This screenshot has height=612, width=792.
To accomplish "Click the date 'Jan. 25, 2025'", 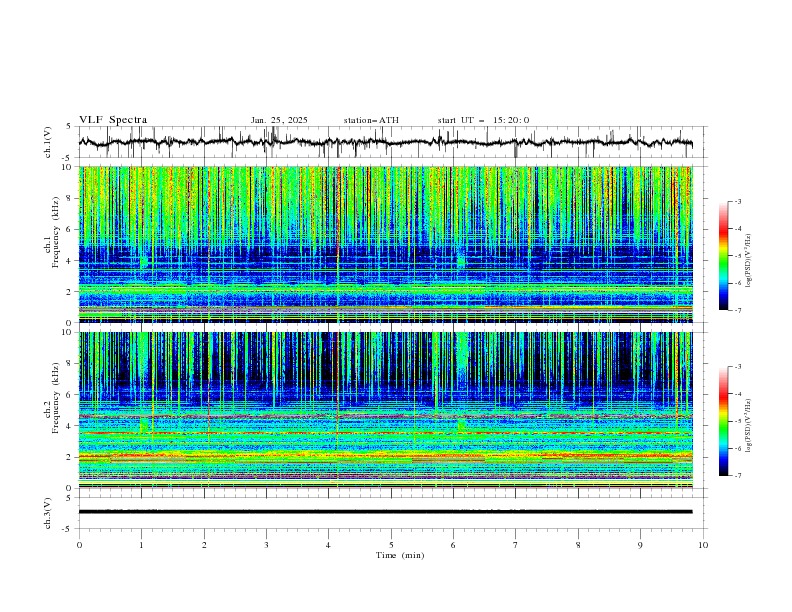I will click(279, 120).
